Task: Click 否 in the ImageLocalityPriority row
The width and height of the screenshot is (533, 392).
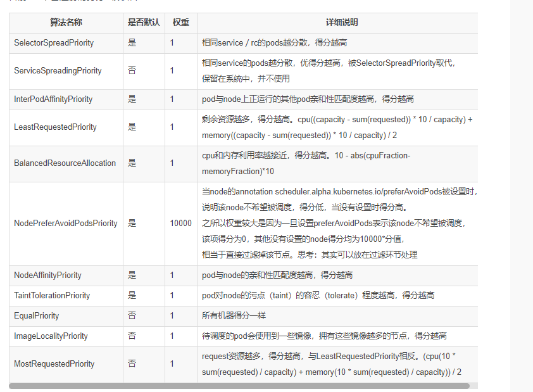Action: pyautogui.click(x=132, y=336)
